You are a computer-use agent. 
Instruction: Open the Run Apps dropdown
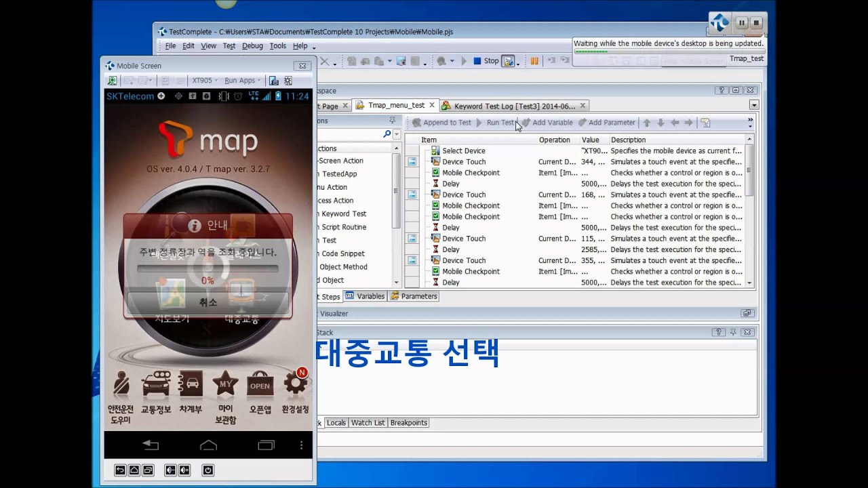pos(243,80)
